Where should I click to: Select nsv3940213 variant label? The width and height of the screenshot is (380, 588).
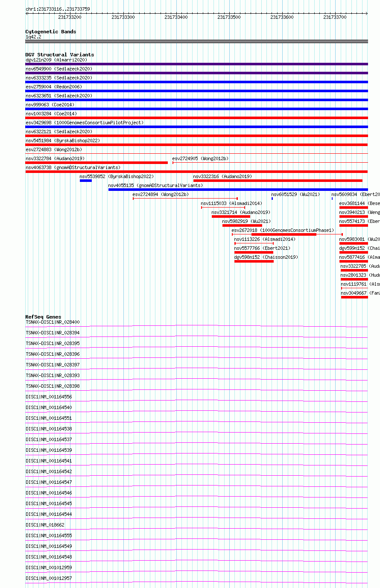(360, 212)
